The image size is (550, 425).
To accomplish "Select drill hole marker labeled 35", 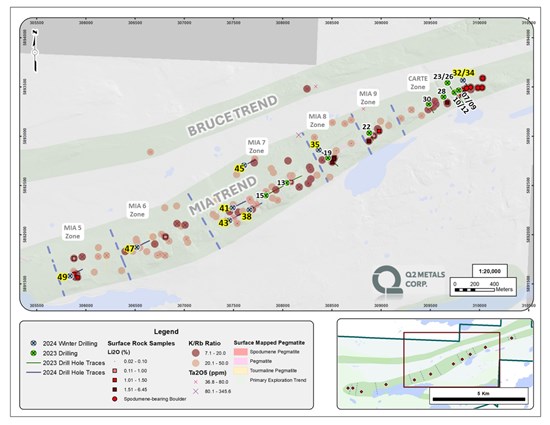I will pos(319,150).
